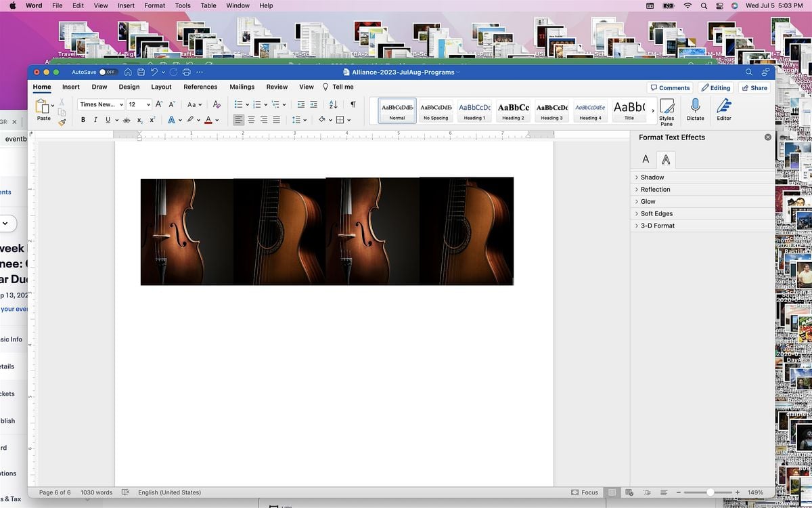This screenshot has width=812, height=508.
Task: Toggle Subscript formatting
Action: [x=139, y=120]
